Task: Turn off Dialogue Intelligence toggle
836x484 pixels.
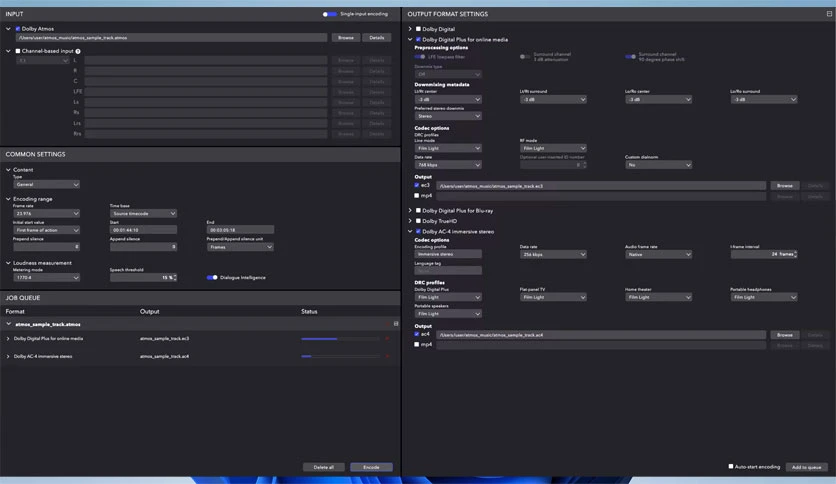Action: coord(212,277)
